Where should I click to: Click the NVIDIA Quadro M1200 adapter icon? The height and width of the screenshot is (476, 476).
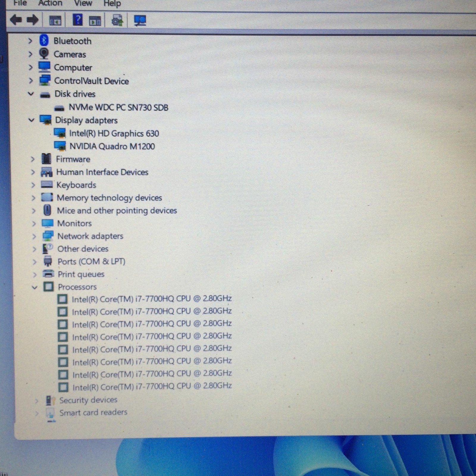pos(60,146)
